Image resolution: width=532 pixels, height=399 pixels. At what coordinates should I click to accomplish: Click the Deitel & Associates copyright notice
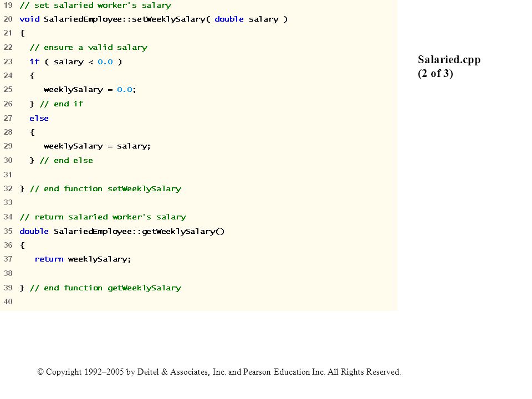tap(219, 372)
